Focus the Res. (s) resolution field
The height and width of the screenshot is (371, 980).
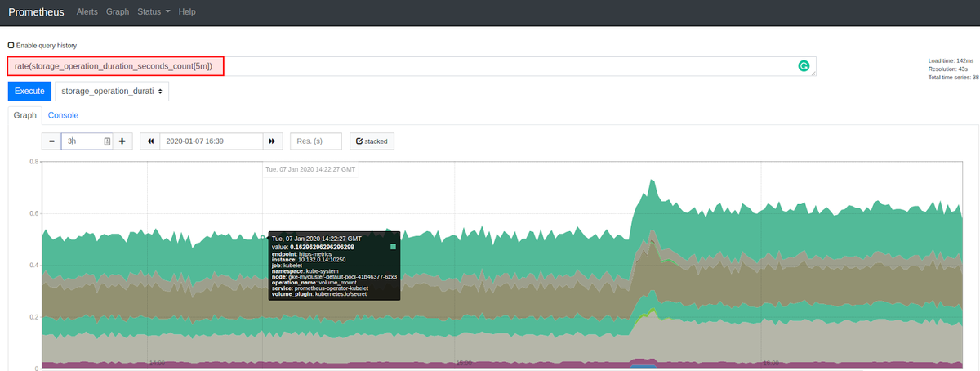tap(315, 141)
